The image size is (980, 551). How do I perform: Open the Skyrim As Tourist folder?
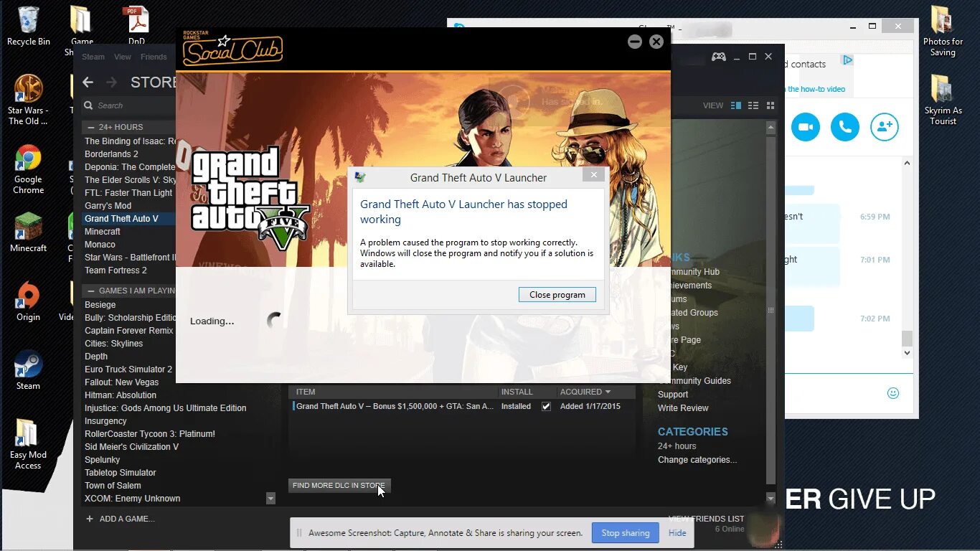click(943, 100)
